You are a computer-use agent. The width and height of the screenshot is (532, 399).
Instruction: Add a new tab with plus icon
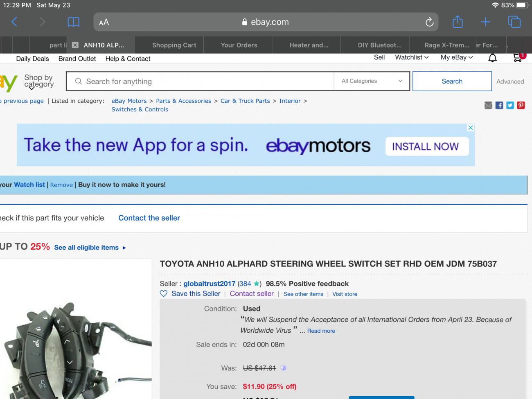click(x=485, y=22)
